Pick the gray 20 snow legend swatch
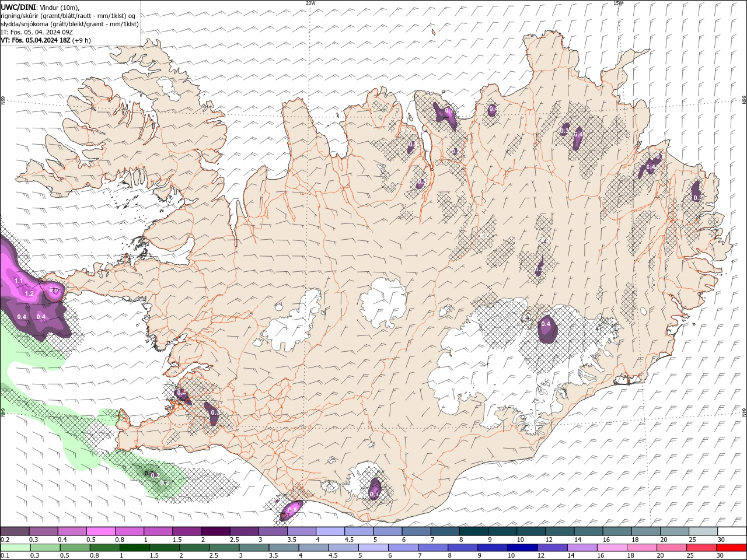This screenshot has width=747, height=560. click(675, 531)
